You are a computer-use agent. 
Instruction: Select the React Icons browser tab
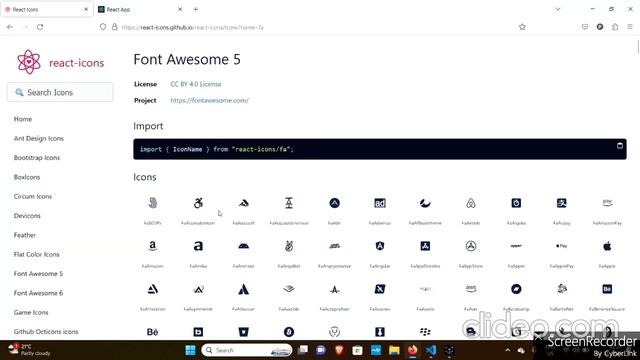47,9
